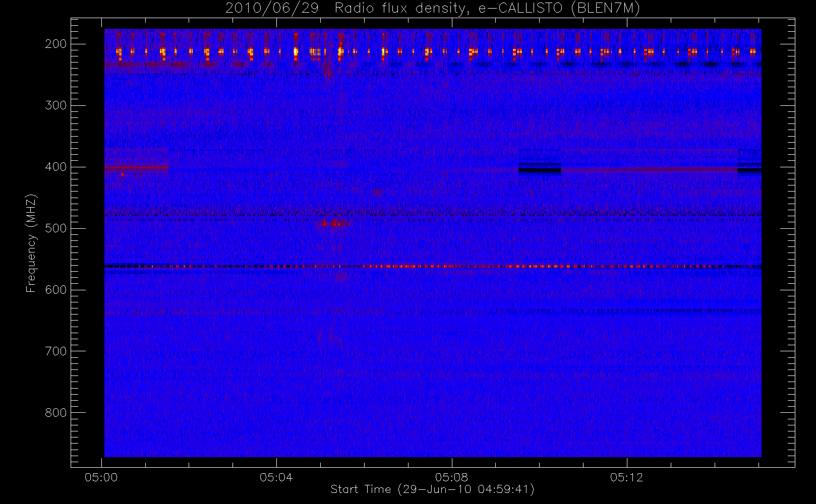Image resolution: width=816 pixels, height=504 pixels.
Task: Select the 300 frequency tick label
Action: [x=56, y=105]
